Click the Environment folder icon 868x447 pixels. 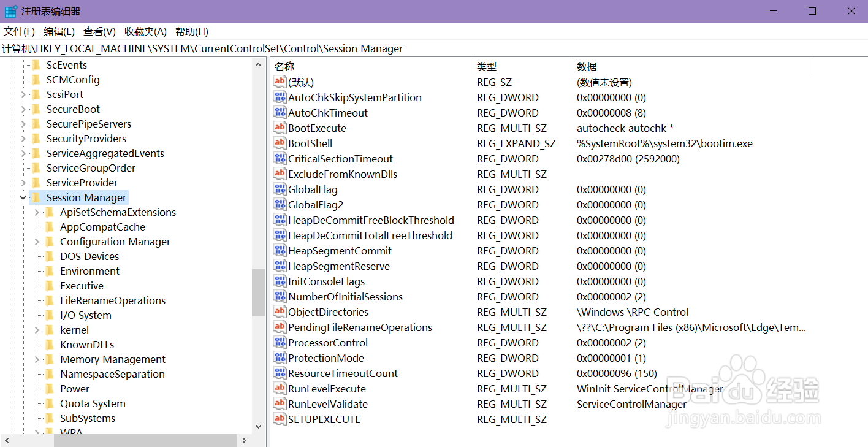50,271
